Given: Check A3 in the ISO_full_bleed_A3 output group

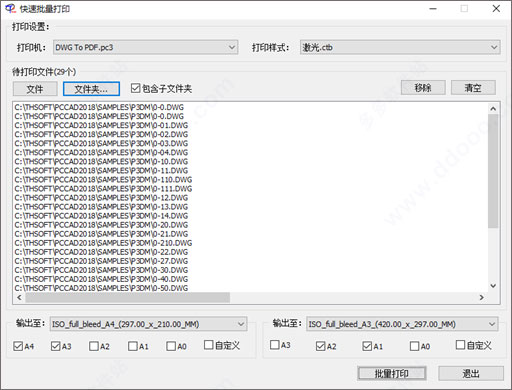Looking at the screenshot, I should pos(280,345).
